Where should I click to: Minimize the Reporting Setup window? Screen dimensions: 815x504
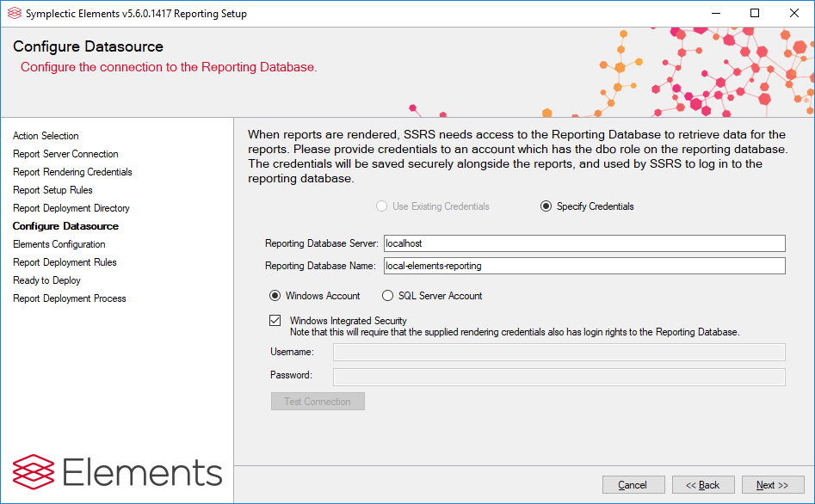[716, 14]
